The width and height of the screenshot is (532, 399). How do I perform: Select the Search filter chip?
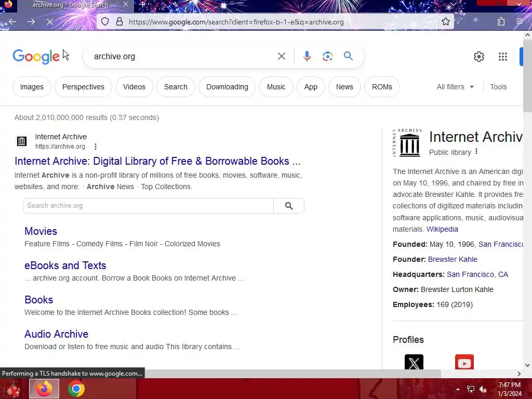176,87
